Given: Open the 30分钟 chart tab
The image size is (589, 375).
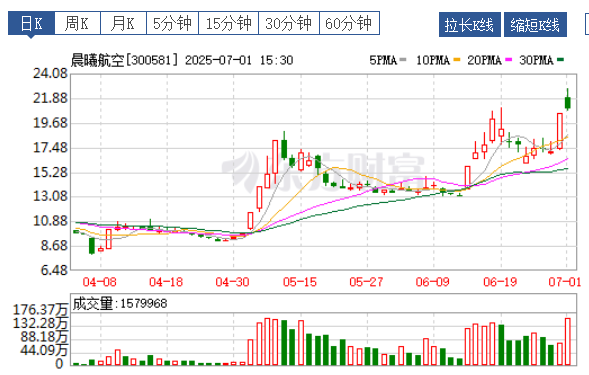Looking at the screenshot, I should [x=289, y=23].
